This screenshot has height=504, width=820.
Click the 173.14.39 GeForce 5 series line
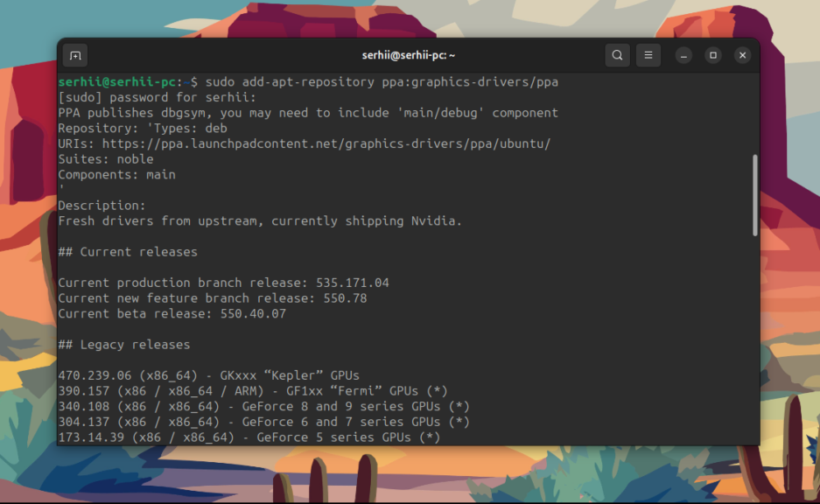pos(249,437)
